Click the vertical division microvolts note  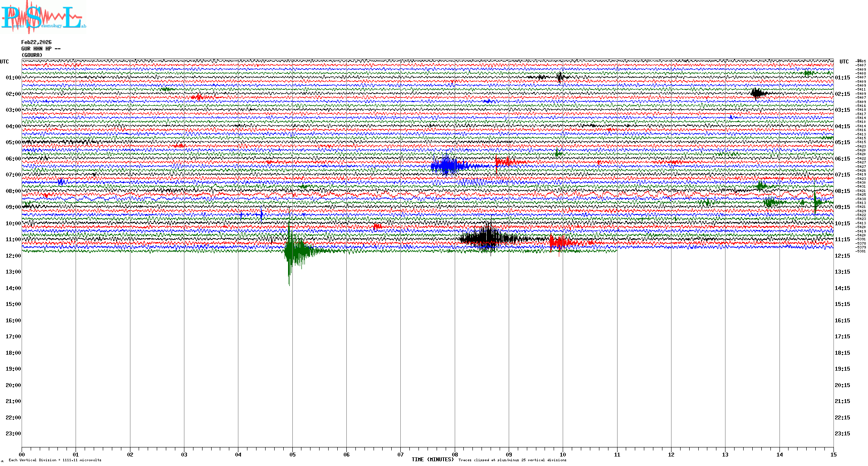55,460
